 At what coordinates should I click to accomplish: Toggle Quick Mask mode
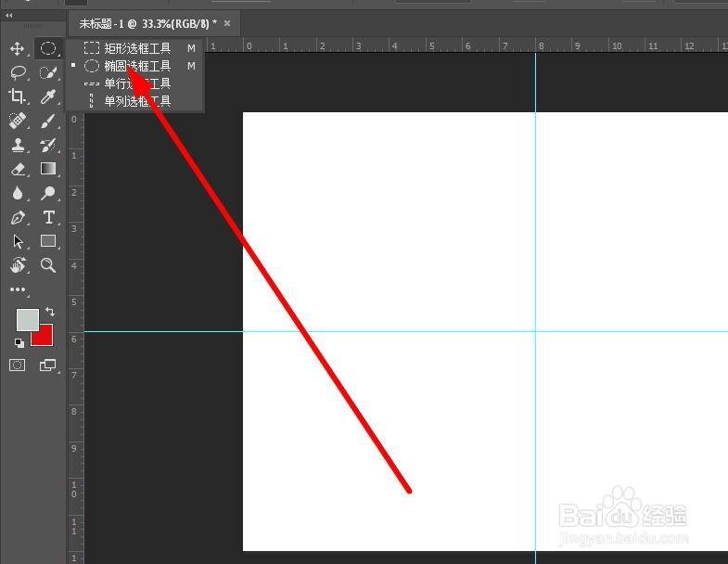coord(18,365)
